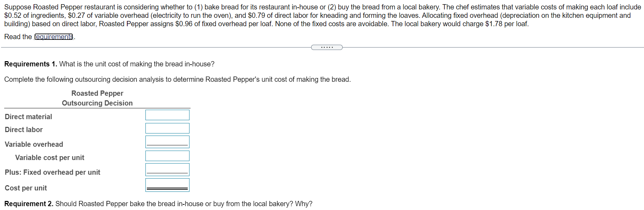Click the Roasted Pepper table heading
Viewport: 644px width, 210px height.
click(97, 93)
